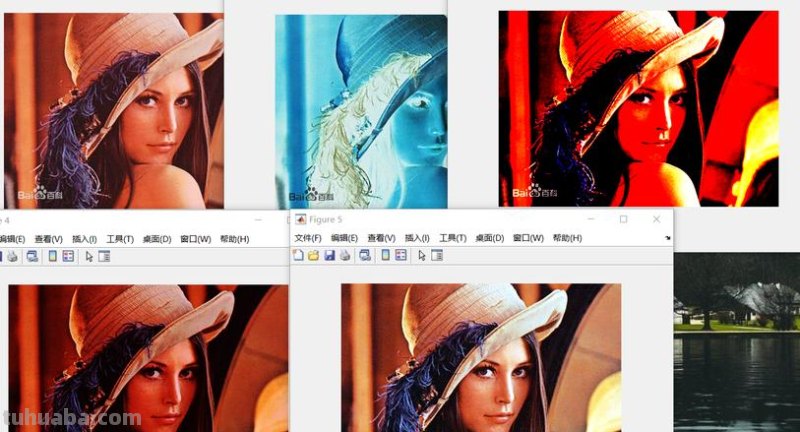Screen dimensions: 800x432
Task: Open 帮助(H) menu in Figure 5
Action: pyautogui.click(x=567, y=238)
